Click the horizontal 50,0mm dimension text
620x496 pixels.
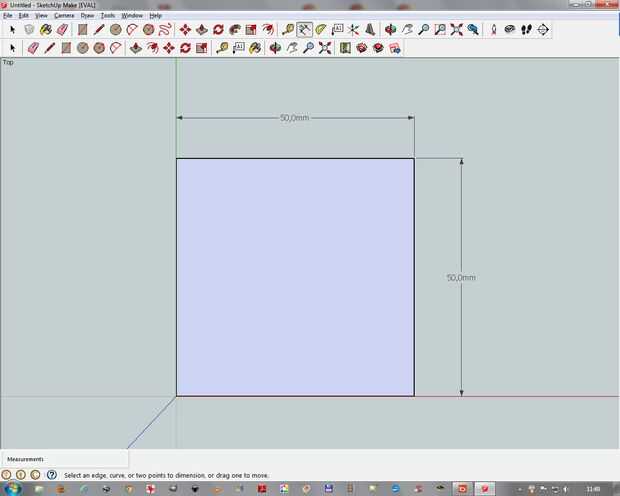(x=295, y=118)
